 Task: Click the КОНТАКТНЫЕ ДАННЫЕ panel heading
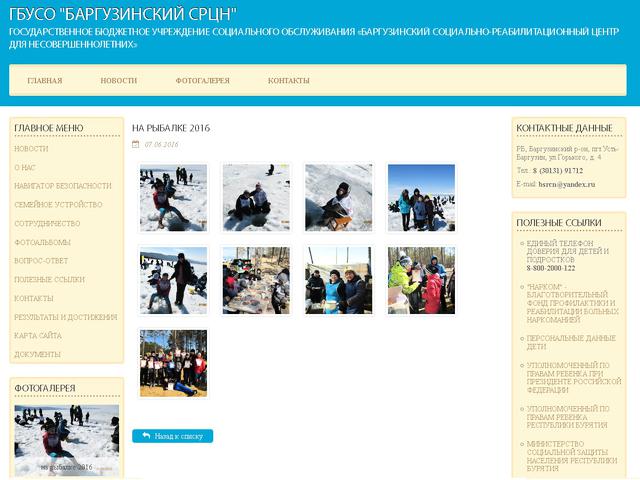point(564,128)
